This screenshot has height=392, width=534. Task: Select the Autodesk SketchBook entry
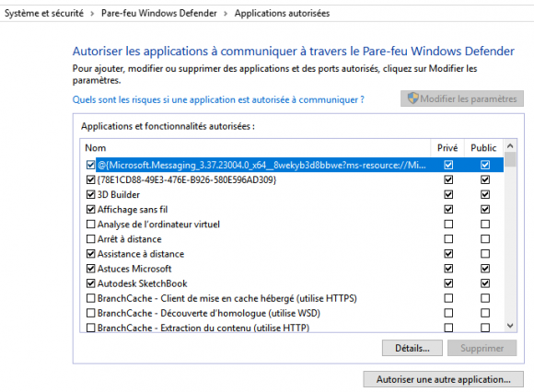tap(143, 283)
